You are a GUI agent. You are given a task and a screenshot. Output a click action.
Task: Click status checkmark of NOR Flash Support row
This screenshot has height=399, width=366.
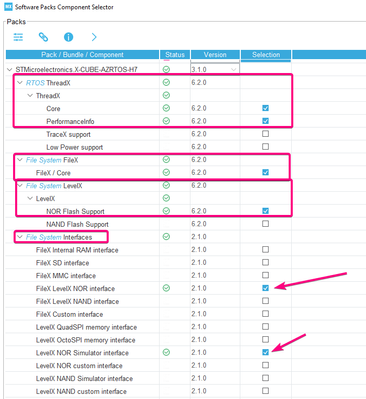166,211
